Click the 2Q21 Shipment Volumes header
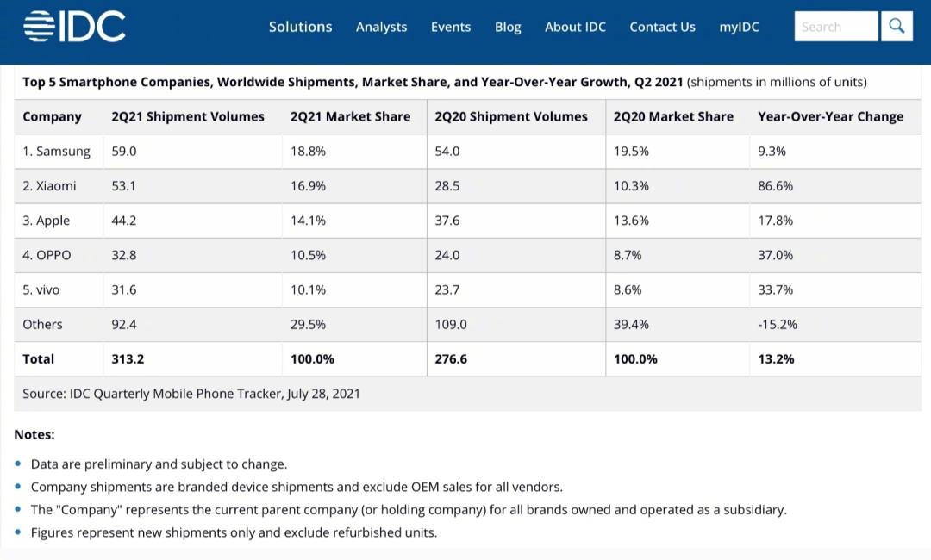This screenshot has height=560, width=931. 188,117
